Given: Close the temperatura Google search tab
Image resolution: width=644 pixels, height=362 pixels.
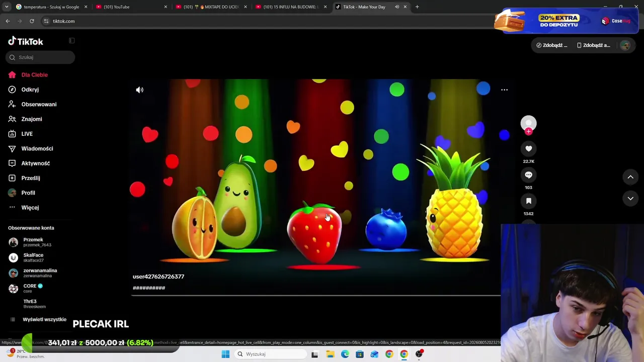Looking at the screenshot, I should pos(86,7).
